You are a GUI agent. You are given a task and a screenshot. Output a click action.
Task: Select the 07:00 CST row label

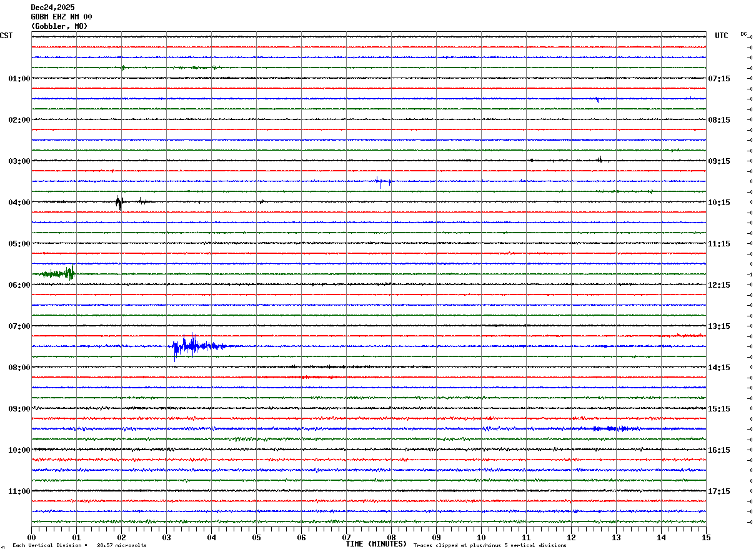click(19, 326)
